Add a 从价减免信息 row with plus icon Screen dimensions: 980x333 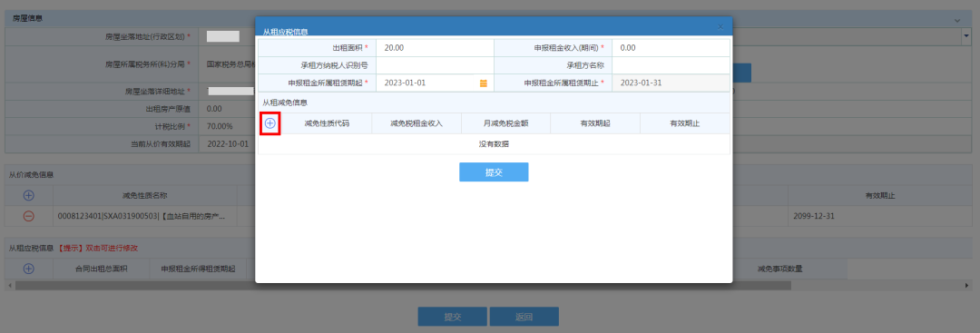(29, 196)
